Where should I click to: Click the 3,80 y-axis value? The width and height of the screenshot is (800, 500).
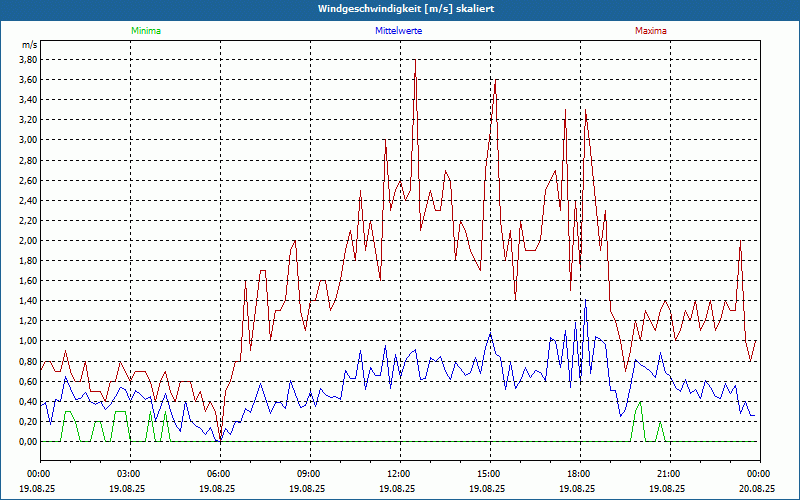click(28, 60)
